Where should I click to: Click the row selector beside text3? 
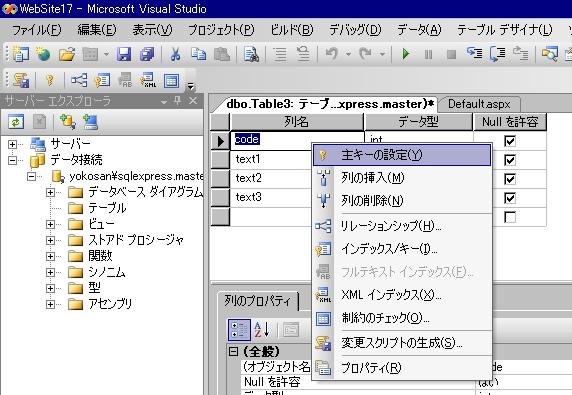(220, 198)
